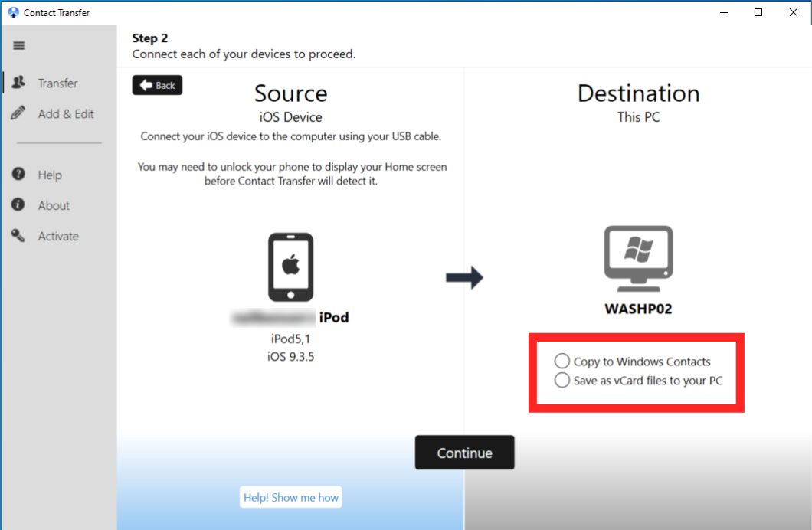Click 'Connect each of your devices to proceed.'

244,54
